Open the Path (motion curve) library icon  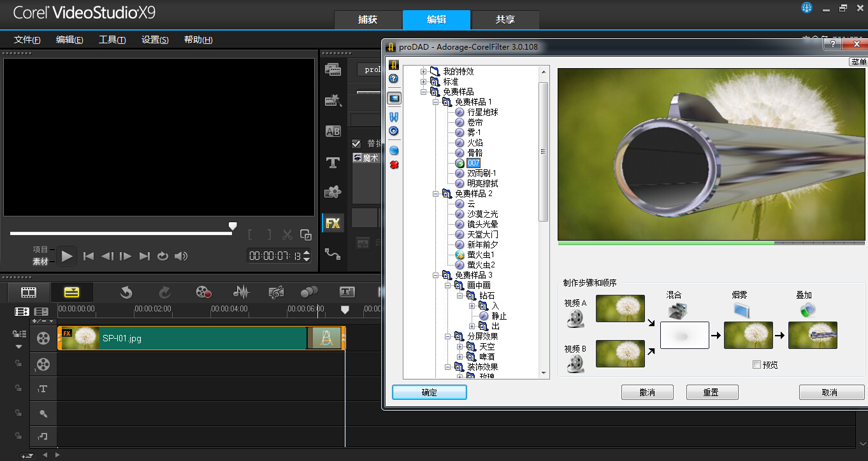pyautogui.click(x=333, y=253)
